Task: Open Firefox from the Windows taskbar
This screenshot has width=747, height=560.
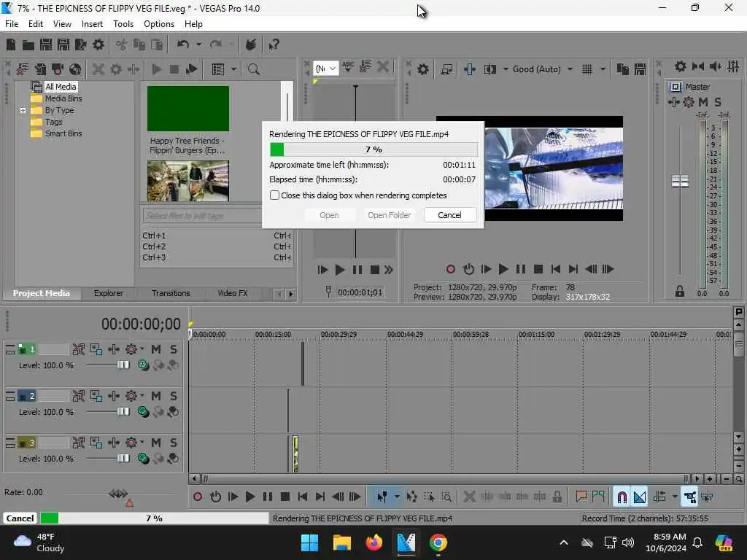Action: [374, 542]
